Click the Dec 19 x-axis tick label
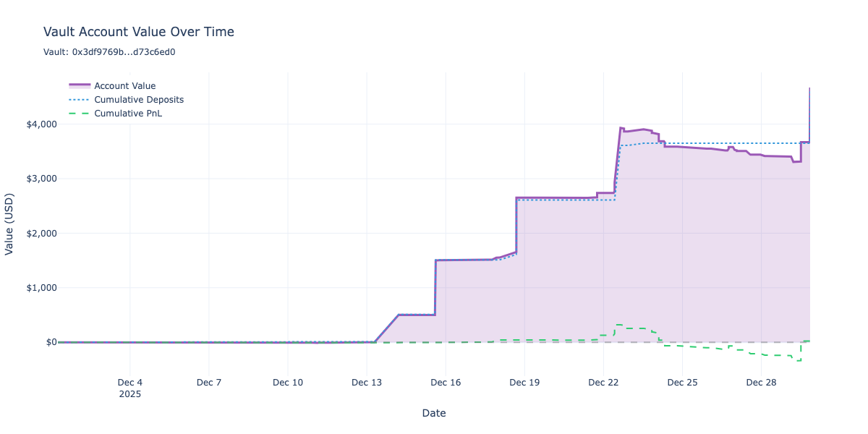This screenshot has width=868, height=434. (x=524, y=382)
